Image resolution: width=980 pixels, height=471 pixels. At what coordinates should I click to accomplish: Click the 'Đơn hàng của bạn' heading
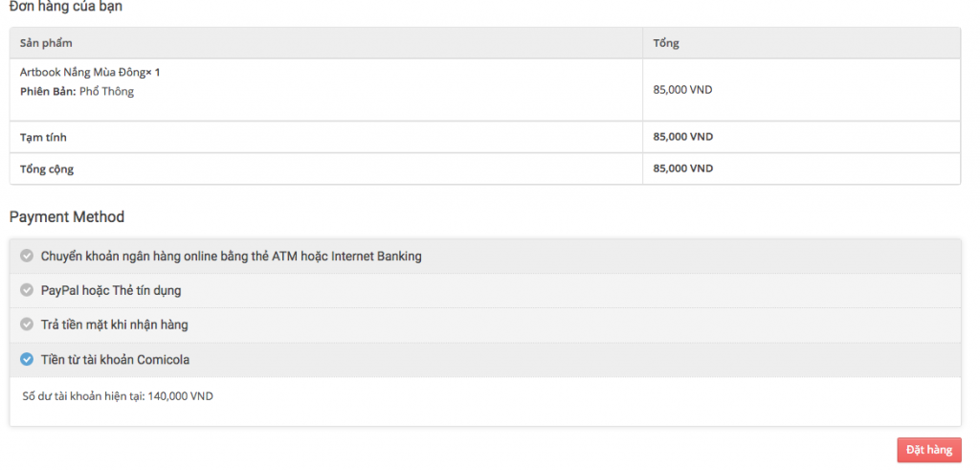(66, 8)
